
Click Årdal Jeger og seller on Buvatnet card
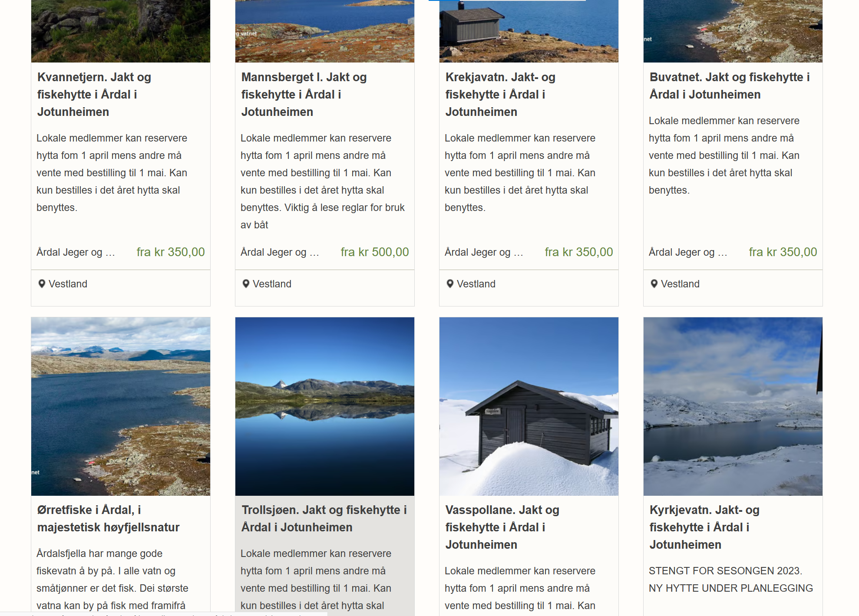(x=687, y=252)
